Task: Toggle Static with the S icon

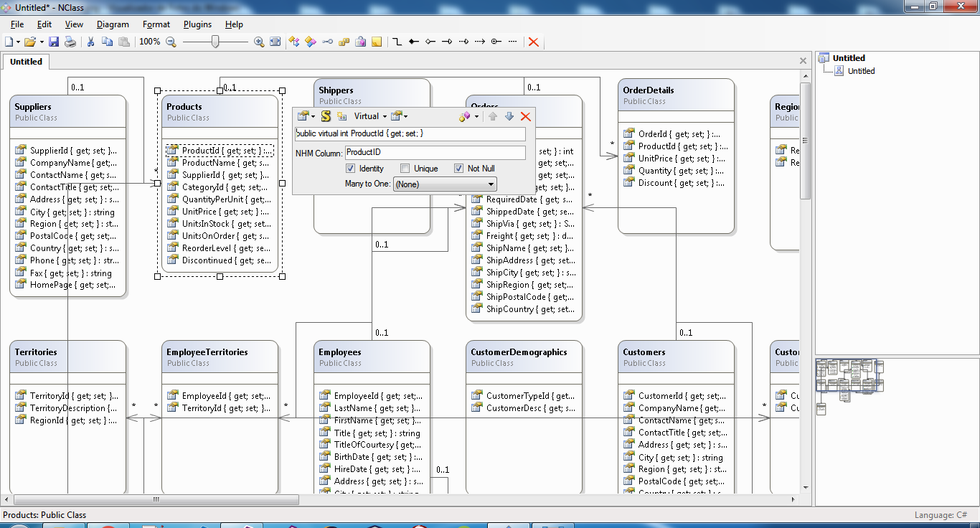Action: 326,116
